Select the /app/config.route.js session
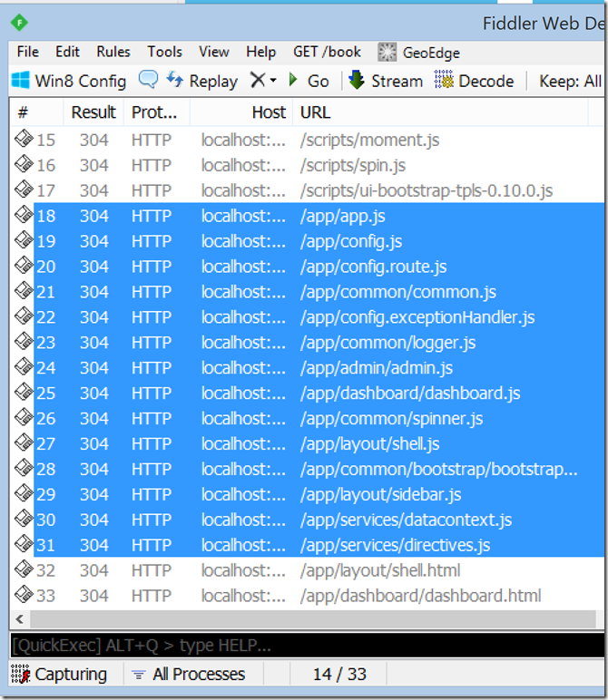Viewport: 608px width, 700px height. [308, 267]
